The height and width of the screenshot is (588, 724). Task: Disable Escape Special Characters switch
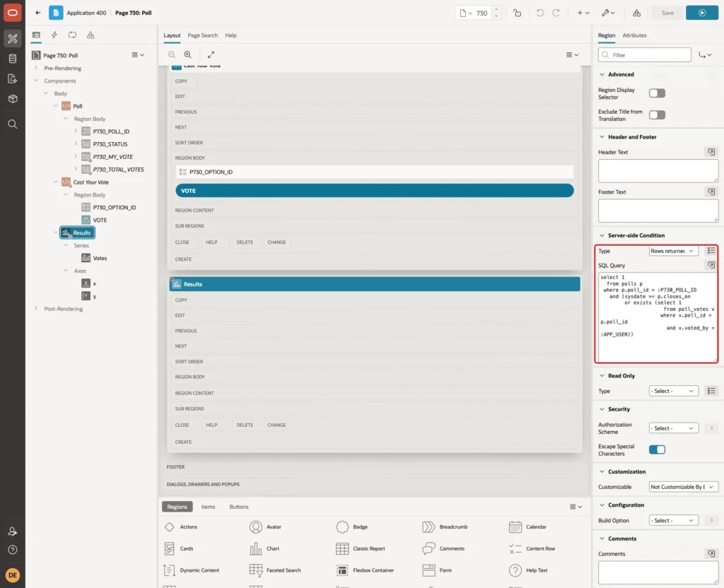point(657,449)
